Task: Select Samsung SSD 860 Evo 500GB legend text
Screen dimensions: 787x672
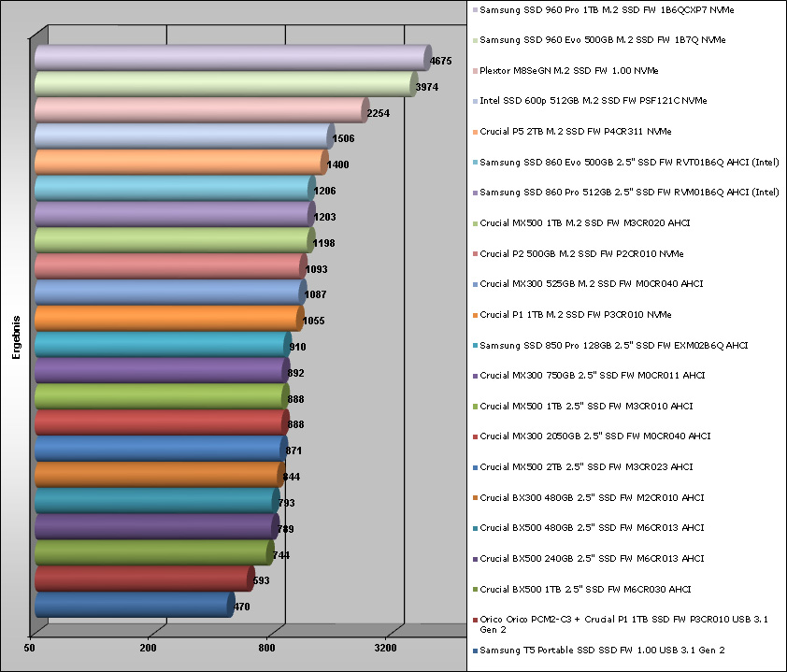Action: point(629,163)
